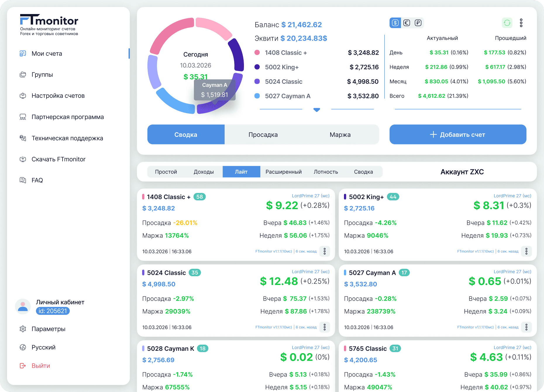
Task: Switch currency to euro
Action: (407, 23)
